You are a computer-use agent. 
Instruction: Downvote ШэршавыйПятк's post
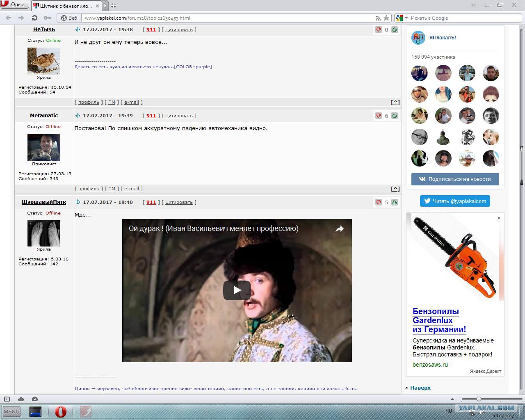379,202
